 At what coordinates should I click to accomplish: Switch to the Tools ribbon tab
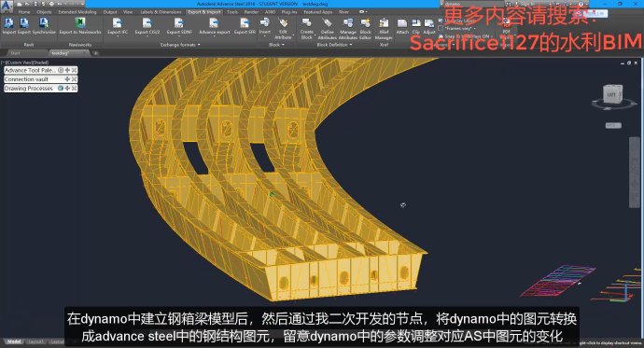point(232,12)
